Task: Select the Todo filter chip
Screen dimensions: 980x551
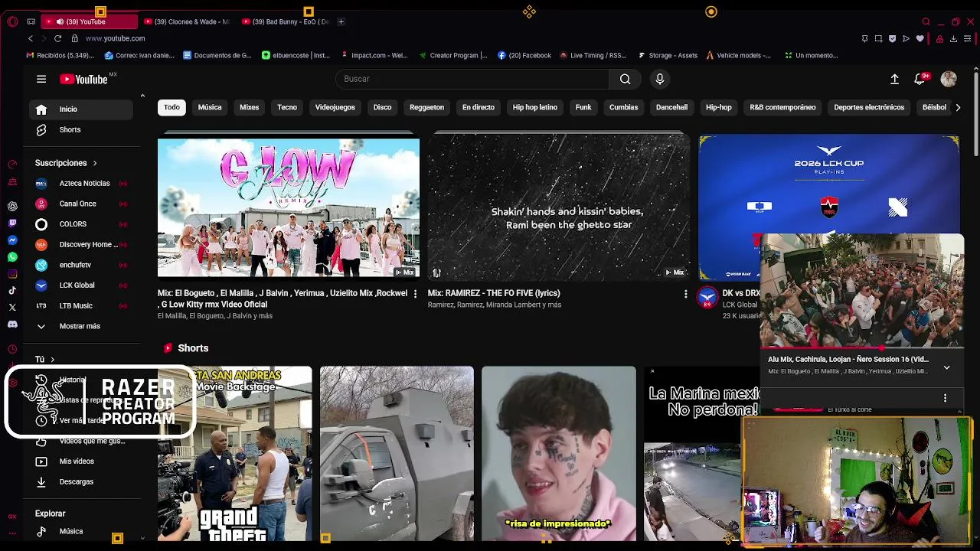Action: [171, 107]
